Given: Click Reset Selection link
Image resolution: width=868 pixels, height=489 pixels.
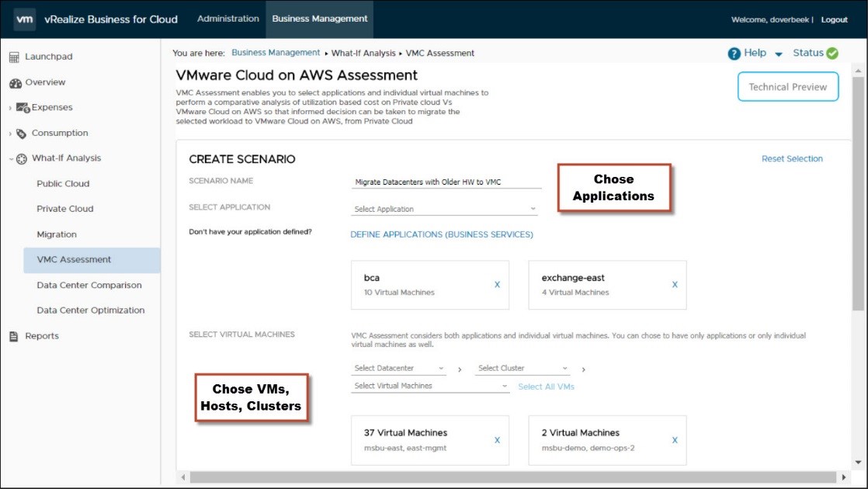Looking at the screenshot, I should click(792, 159).
